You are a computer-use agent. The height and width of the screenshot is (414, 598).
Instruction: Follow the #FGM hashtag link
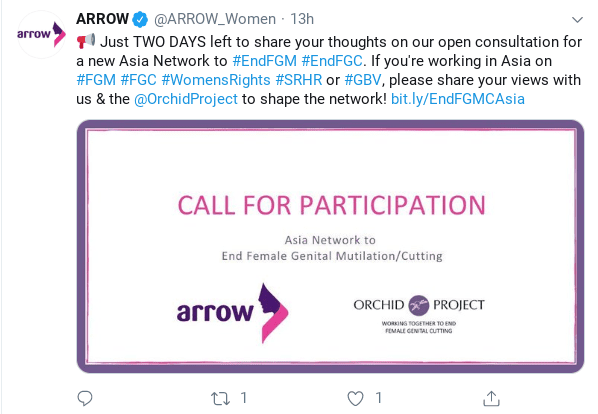[96, 80]
